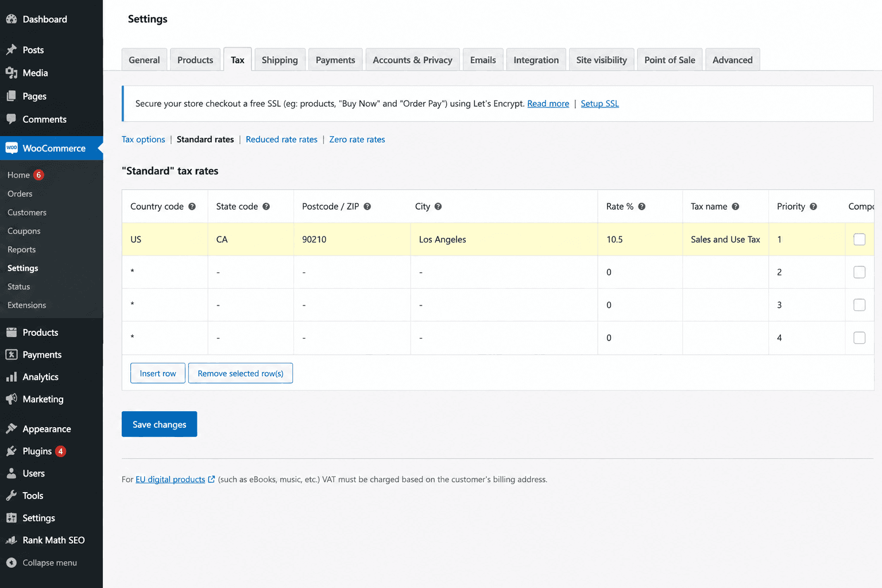Open the Point of Sale tab

[x=670, y=60]
